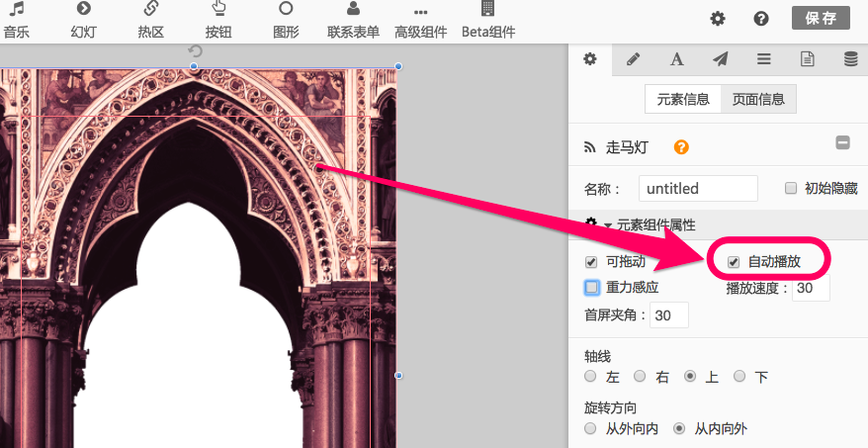Image resolution: width=868 pixels, height=448 pixels.
Task: Select the 幻灯 slideshow tool
Action: pyautogui.click(x=84, y=19)
